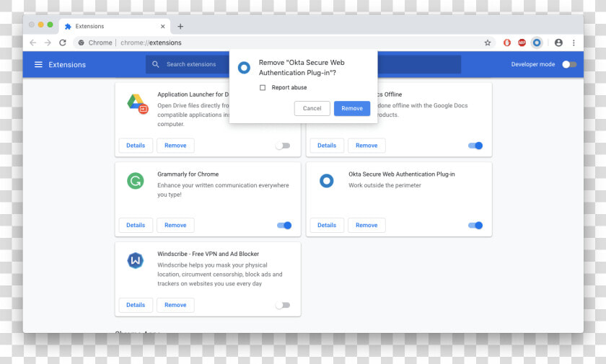Confirm Remove in the dialog
This screenshot has height=364, width=606.
pos(352,108)
